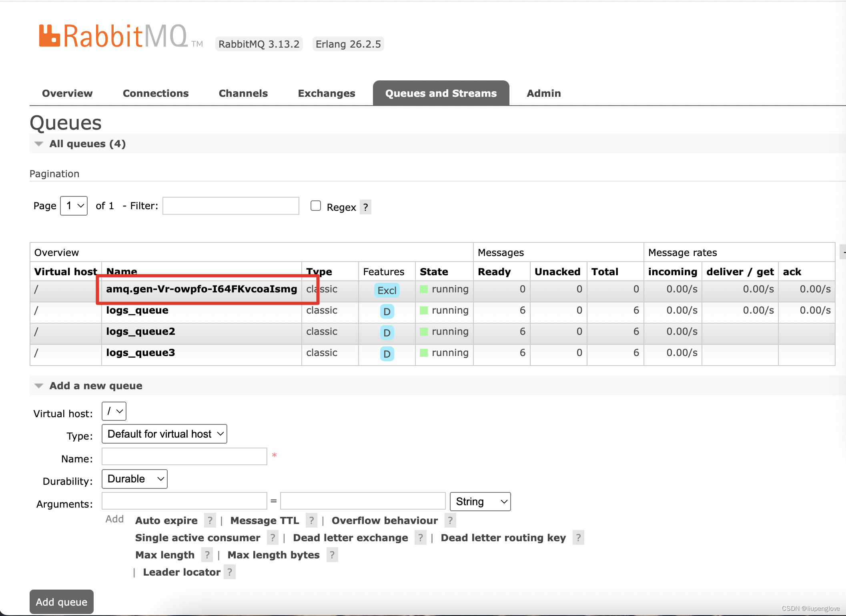Viewport: 846px width, 616px height.
Task: Enable the Regex checkbox
Action: (316, 206)
